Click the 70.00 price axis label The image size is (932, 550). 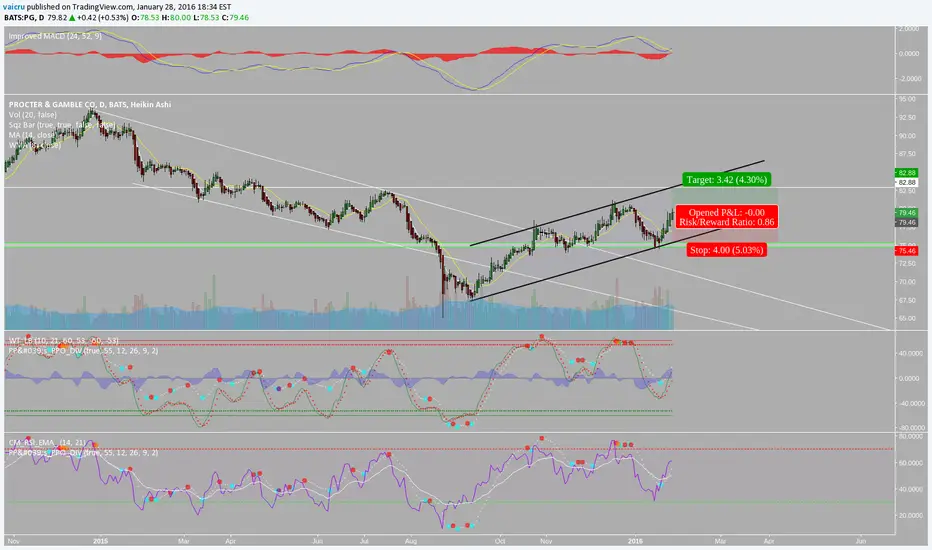click(907, 282)
